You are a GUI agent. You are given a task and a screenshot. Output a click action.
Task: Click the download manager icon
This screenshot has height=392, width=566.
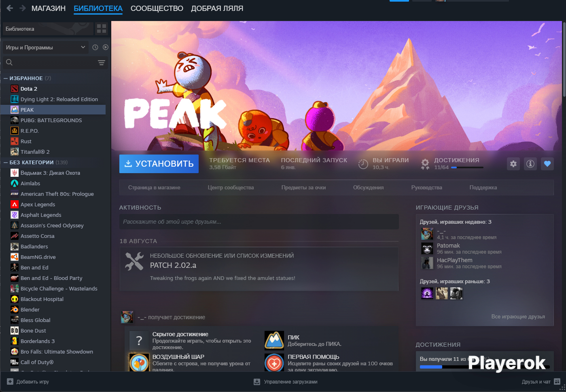point(257,381)
